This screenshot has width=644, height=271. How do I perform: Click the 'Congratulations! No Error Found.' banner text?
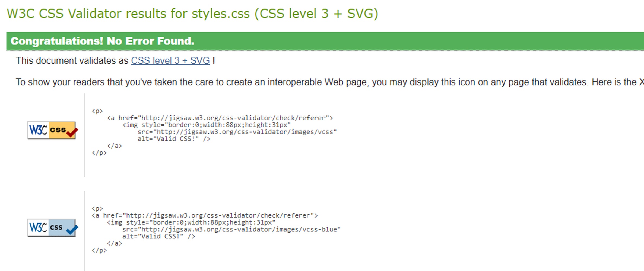pyautogui.click(x=102, y=41)
